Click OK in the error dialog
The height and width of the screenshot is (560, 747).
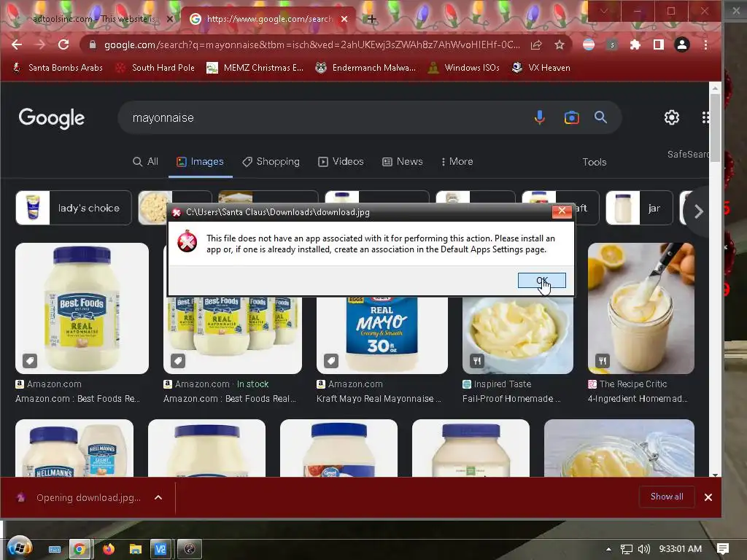tap(542, 281)
